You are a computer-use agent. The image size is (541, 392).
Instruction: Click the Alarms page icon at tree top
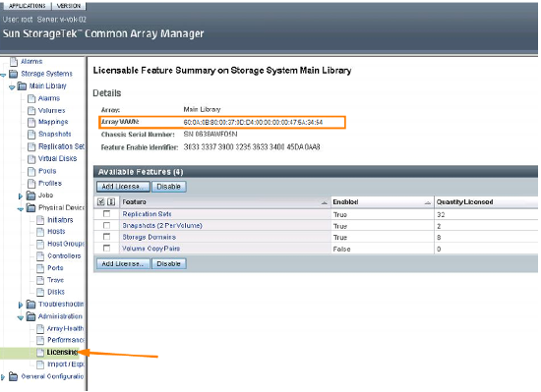point(14,62)
